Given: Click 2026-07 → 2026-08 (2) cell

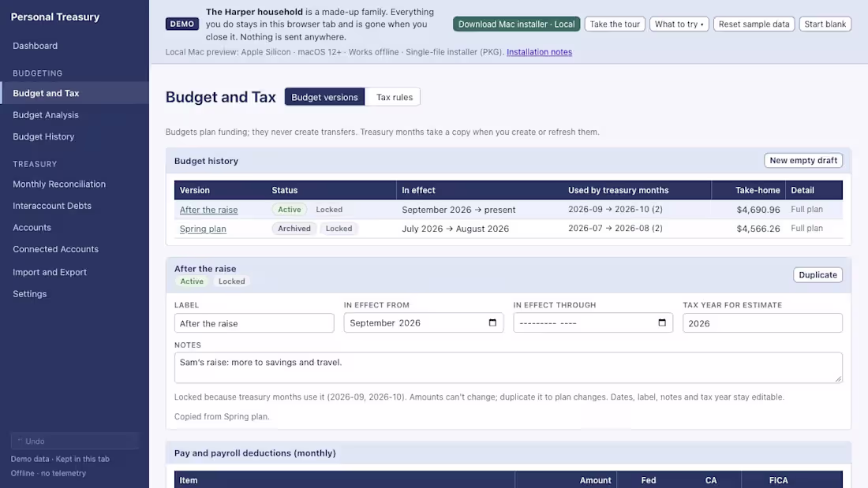Looking at the screenshot, I should pos(615,228).
